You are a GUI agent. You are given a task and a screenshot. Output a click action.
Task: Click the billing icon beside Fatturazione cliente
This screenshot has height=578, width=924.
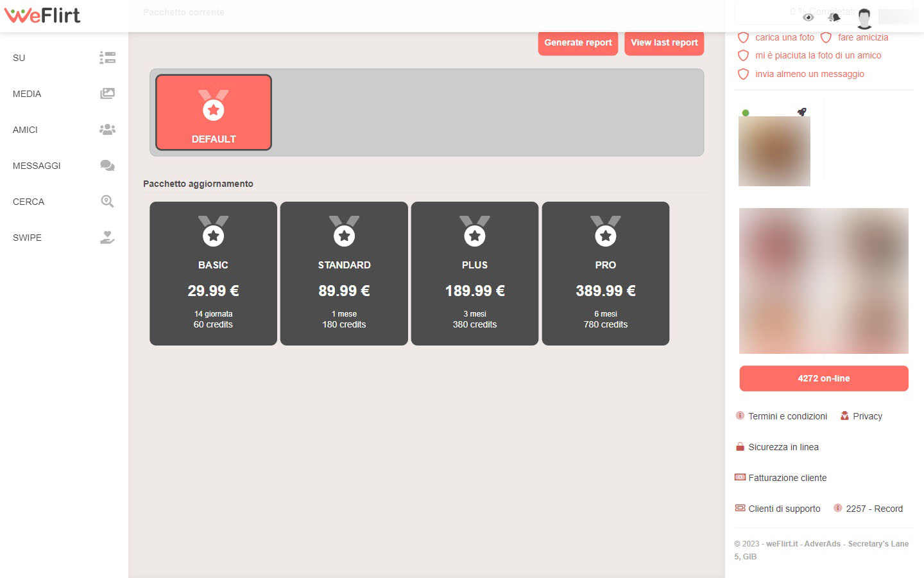click(740, 477)
